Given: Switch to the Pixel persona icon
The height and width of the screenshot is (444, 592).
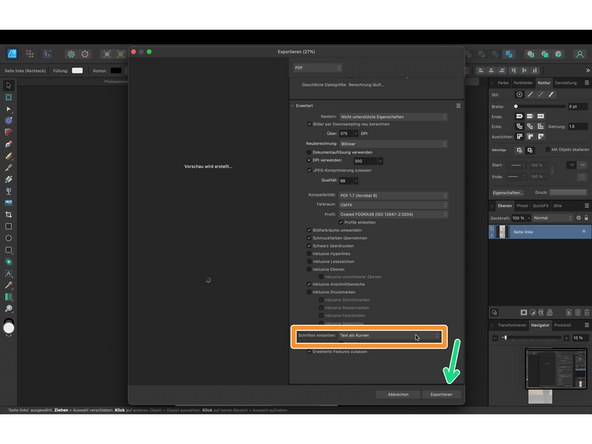Looking at the screenshot, I should pyautogui.click(x=30, y=54).
